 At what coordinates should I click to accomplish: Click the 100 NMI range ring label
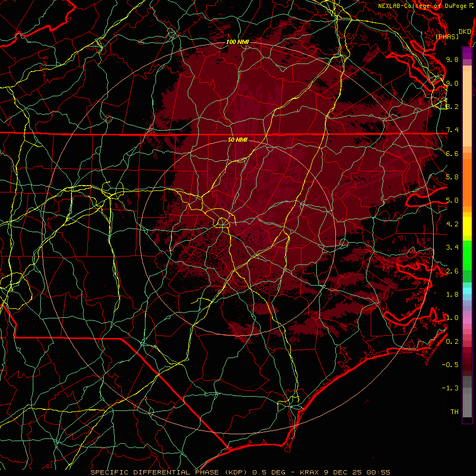237,42
